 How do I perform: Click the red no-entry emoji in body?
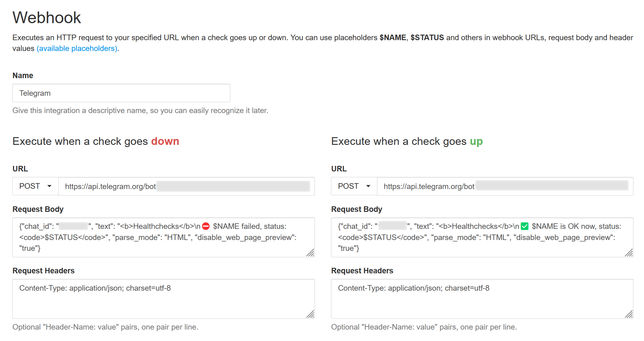pyautogui.click(x=206, y=226)
